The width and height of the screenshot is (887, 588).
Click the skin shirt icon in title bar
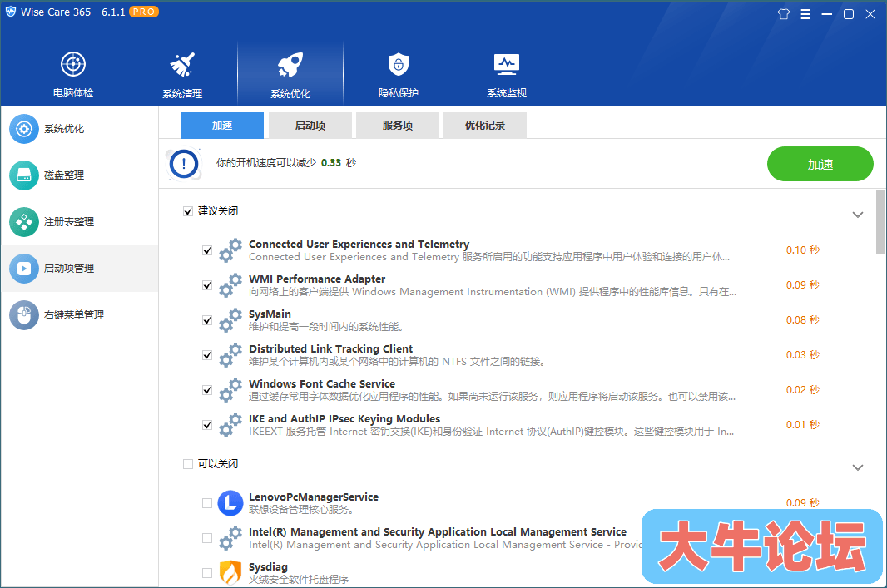click(x=784, y=14)
